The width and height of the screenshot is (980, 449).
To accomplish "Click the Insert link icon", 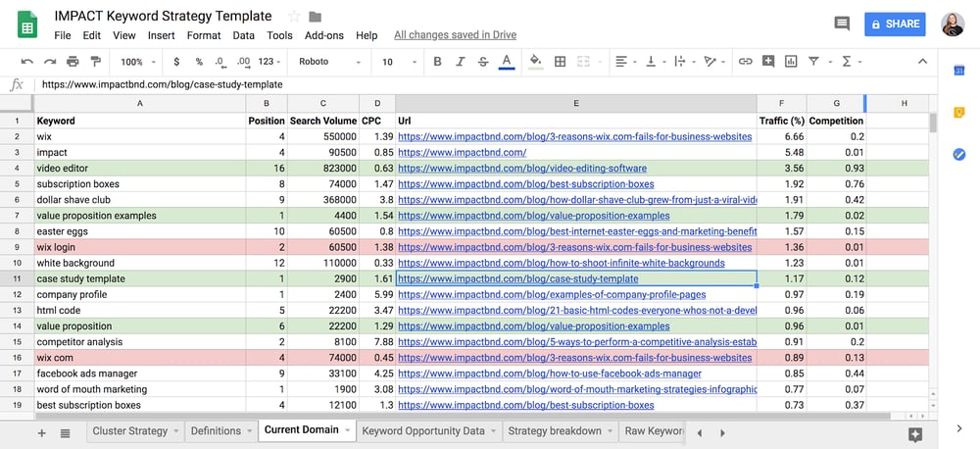I will (745, 62).
